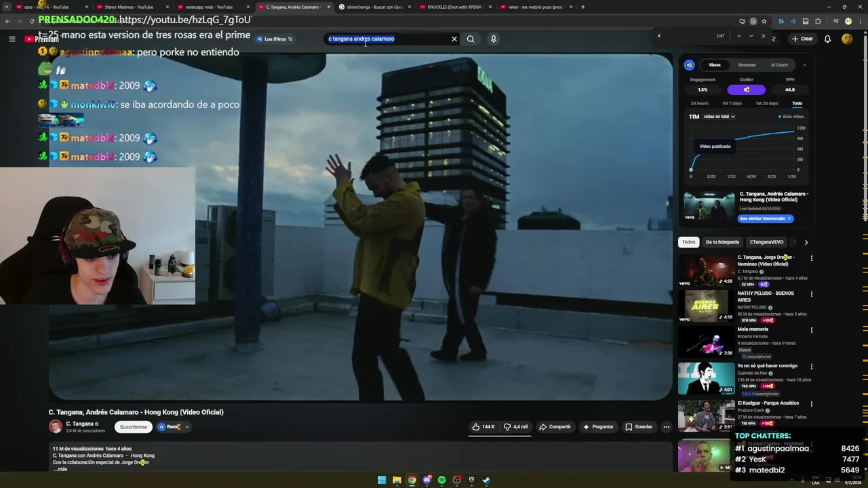Screen dimensions: 868x488
Task: Collapse the vidIQ stats panel chevron
Action: pyautogui.click(x=804, y=65)
